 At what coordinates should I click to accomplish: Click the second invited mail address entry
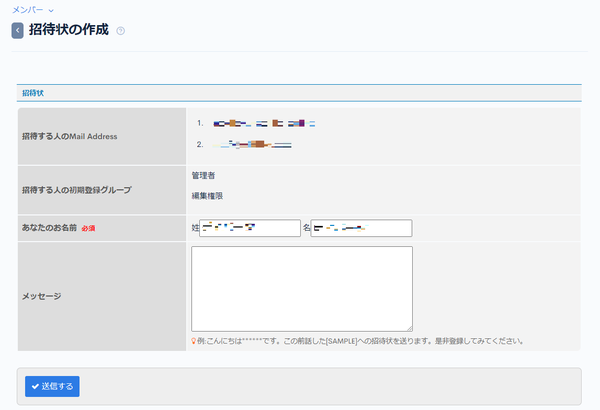(252, 144)
